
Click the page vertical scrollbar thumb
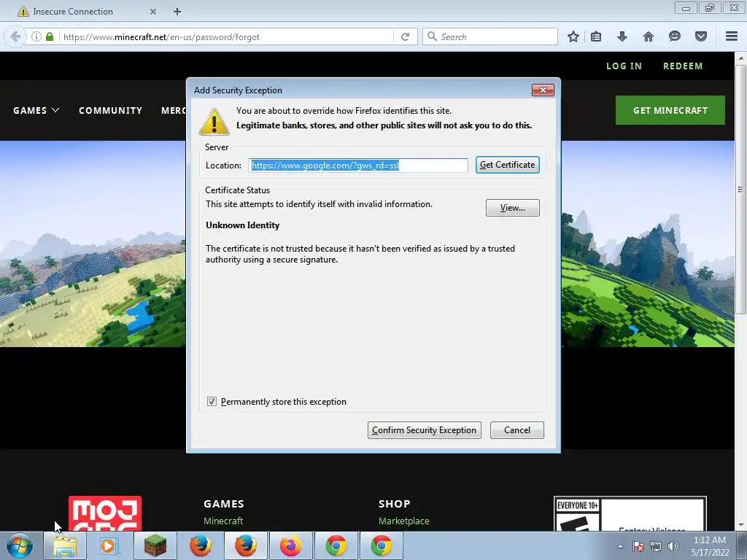tap(740, 190)
